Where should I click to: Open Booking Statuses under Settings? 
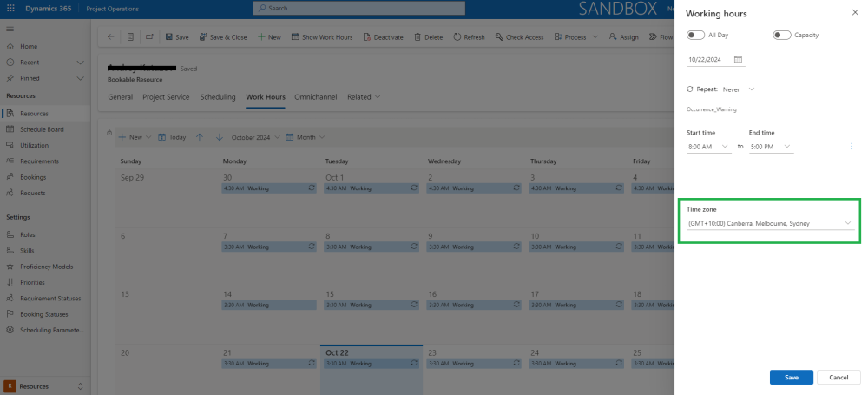[x=43, y=314]
